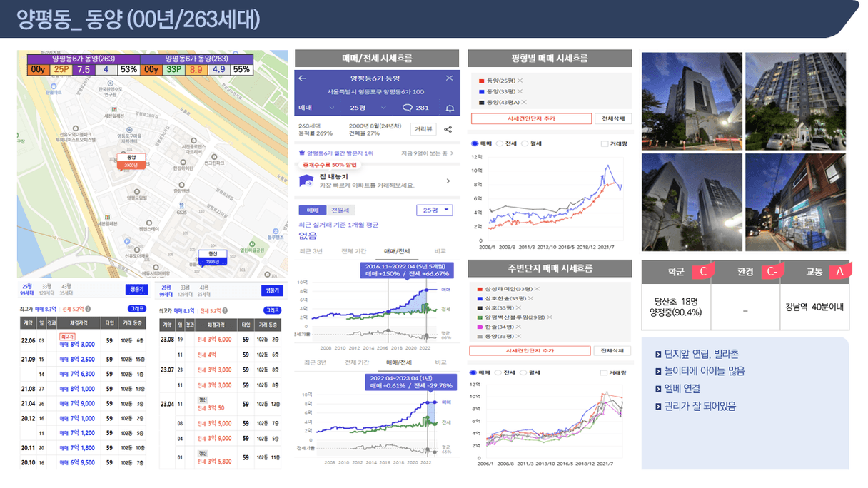Click the house icon next to 집 내놓기
Image resolution: width=868 pixels, height=488 pixels.
pos(308,181)
